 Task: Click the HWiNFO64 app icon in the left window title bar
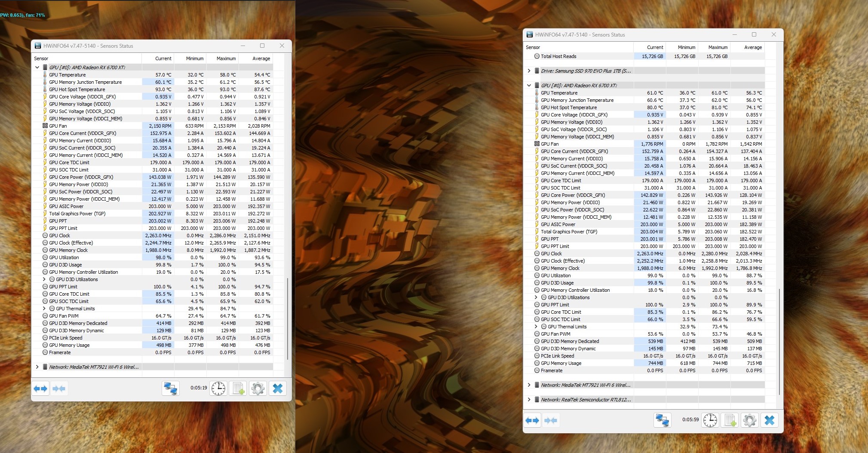[x=38, y=46]
